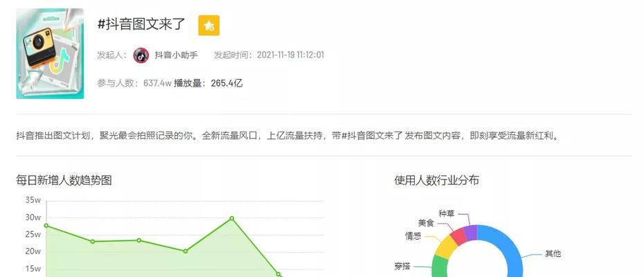
Task: Click the 35w y-axis label
Action: click(33, 200)
